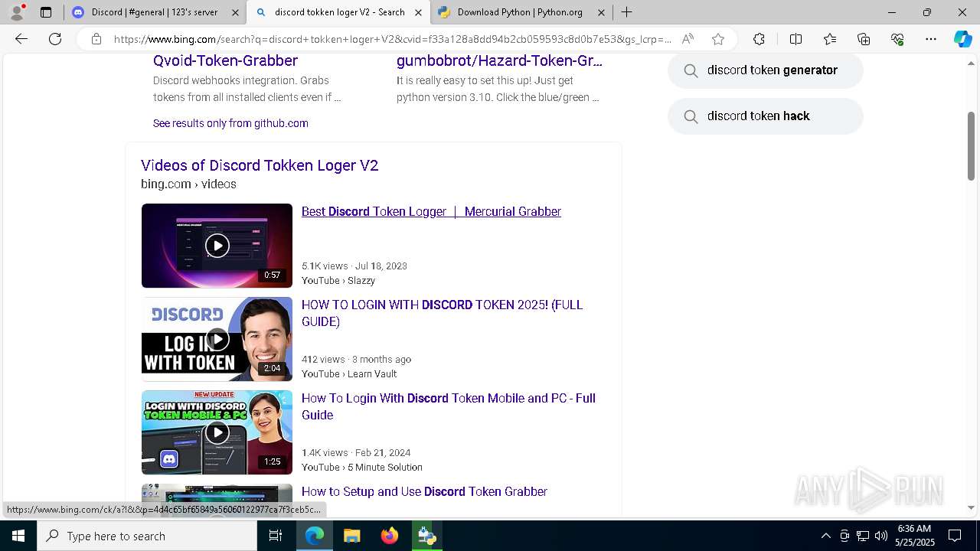
Task: Open the browser profile avatar
Action: pyautogui.click(x=17, y=12)
